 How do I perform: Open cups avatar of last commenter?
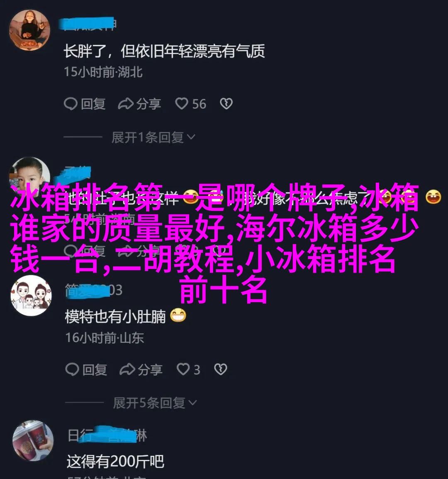coord(33,440)
